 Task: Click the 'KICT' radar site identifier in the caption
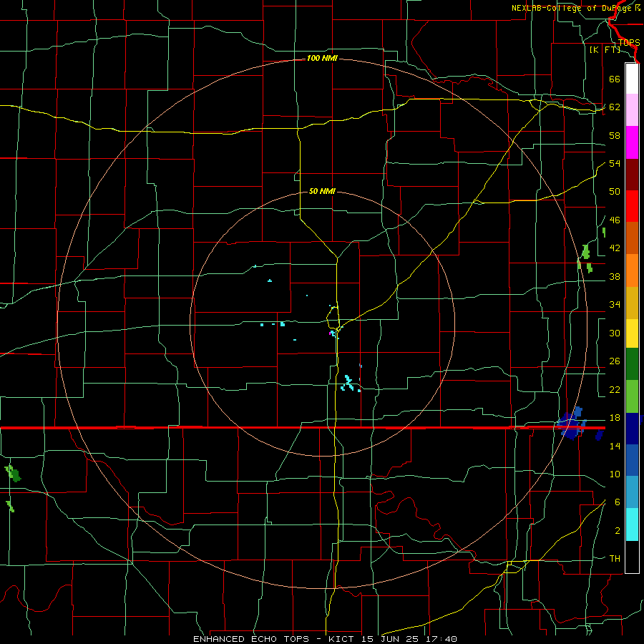(343, 639)
